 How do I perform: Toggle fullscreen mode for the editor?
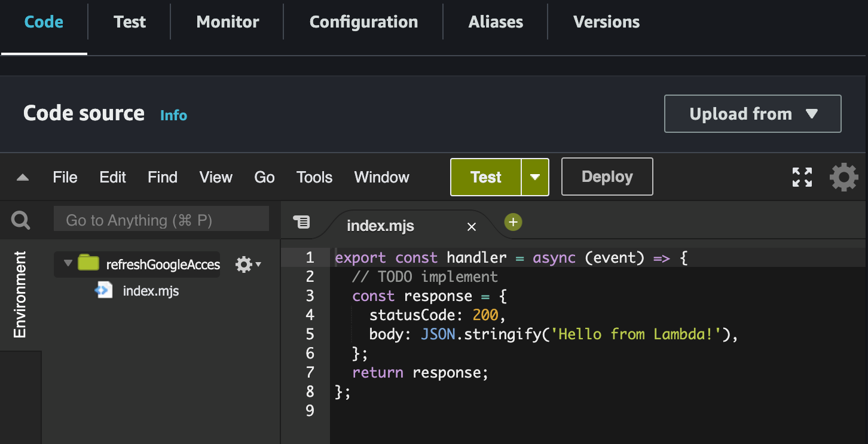(802, 177)
